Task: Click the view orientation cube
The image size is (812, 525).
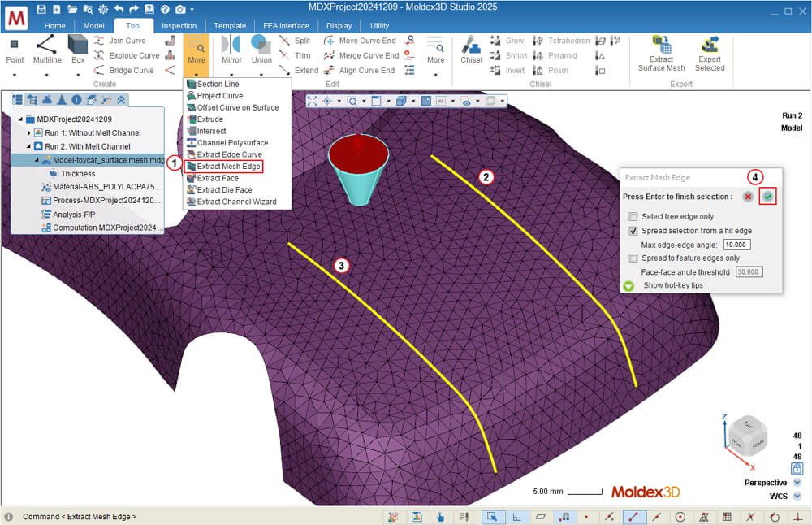Action: click(747, 436)
